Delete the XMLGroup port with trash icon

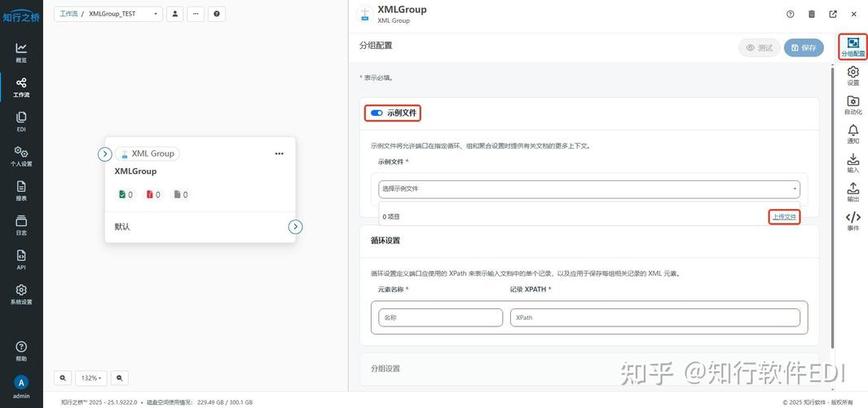pos(812,15)
